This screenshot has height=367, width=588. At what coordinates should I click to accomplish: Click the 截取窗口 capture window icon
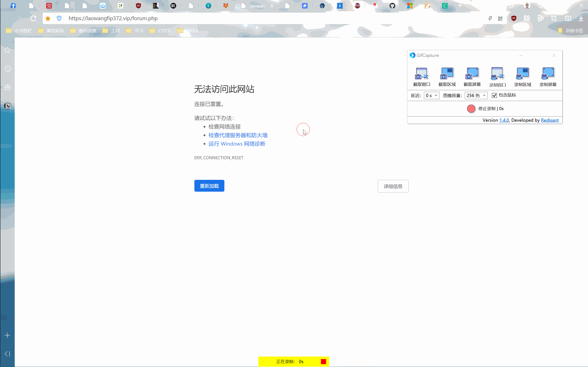[422, 74]
